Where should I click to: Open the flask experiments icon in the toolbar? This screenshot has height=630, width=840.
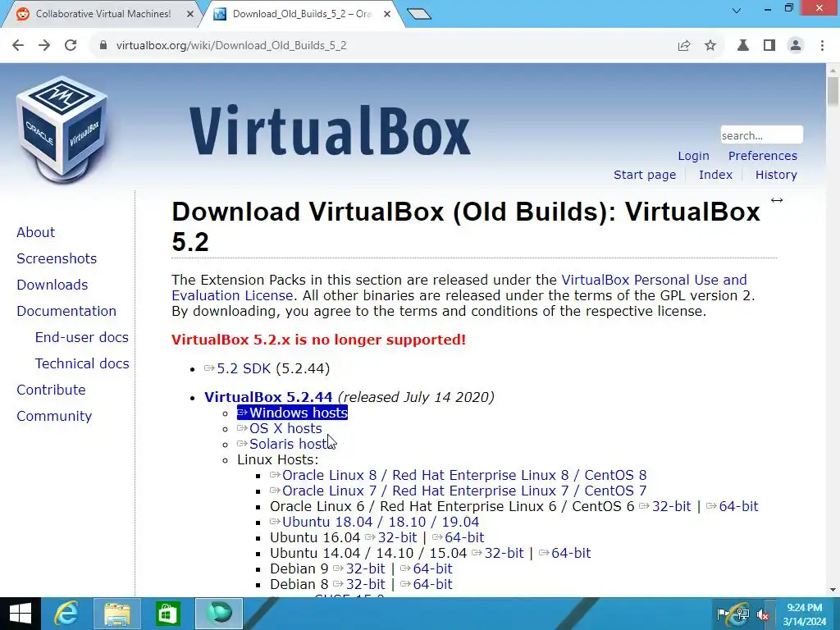click(x=743, y=46)
